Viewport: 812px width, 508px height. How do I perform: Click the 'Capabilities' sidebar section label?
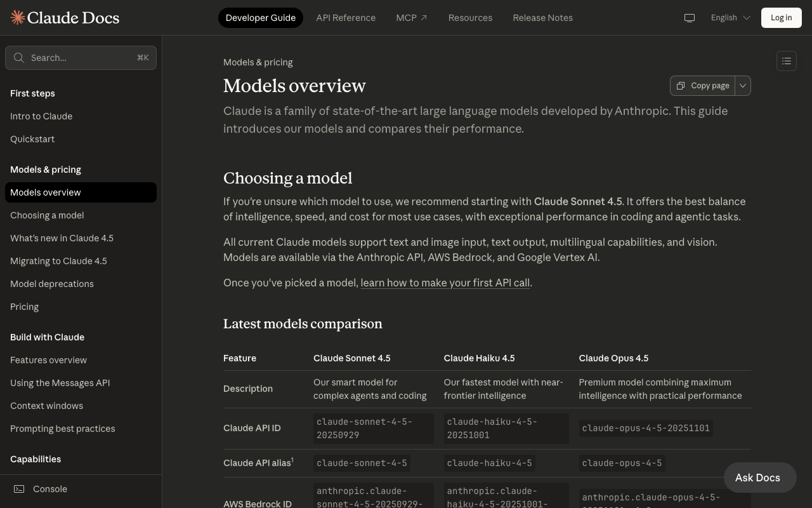(x=36, y=459)
